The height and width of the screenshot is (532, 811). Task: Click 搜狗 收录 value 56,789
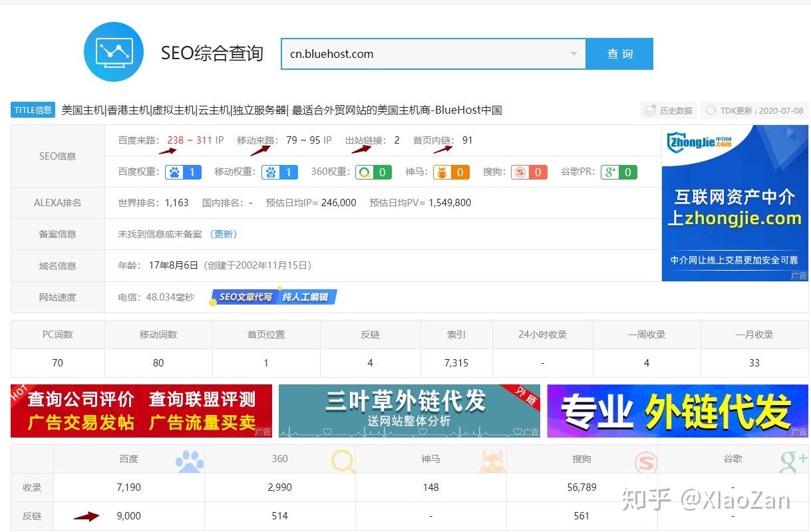[x=581, y=487]
